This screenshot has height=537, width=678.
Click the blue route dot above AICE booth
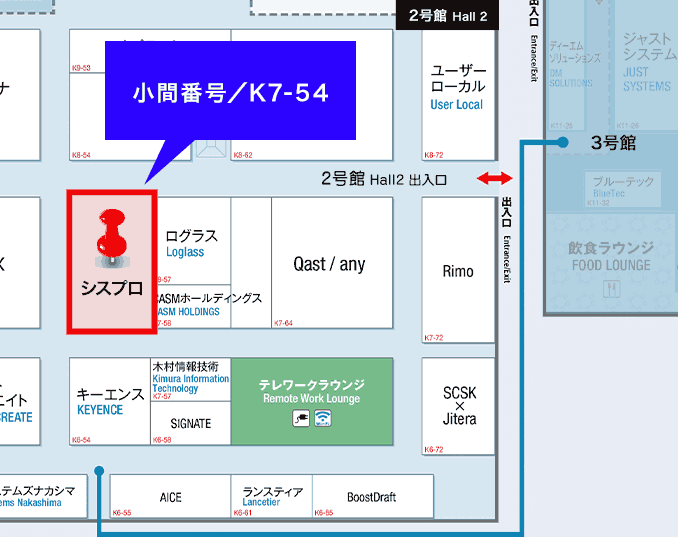click(99, 470)
